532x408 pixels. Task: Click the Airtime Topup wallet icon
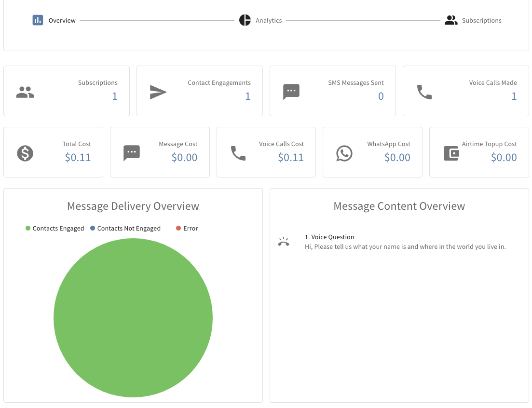point(451,153)
